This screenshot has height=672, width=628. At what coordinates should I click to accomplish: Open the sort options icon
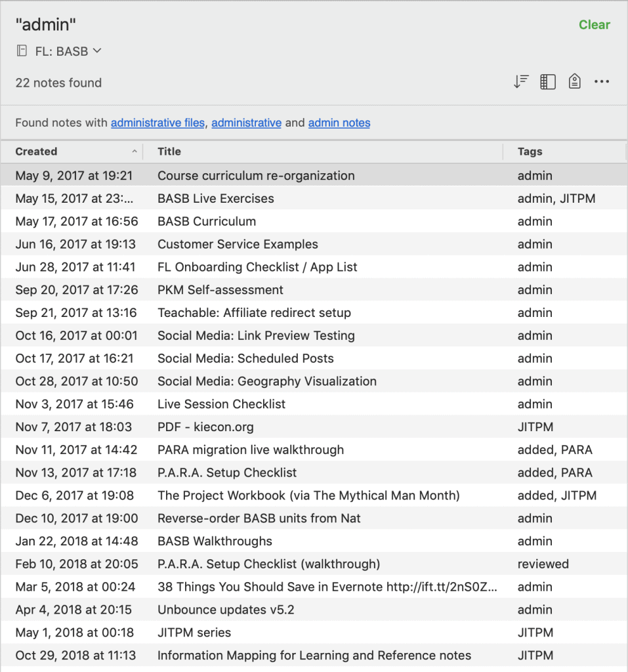click(521, 82)
